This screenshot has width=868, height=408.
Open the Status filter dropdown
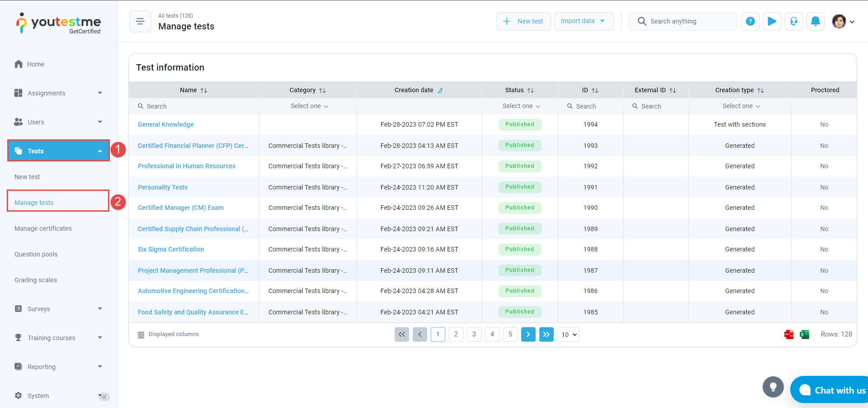pos(521,106)
